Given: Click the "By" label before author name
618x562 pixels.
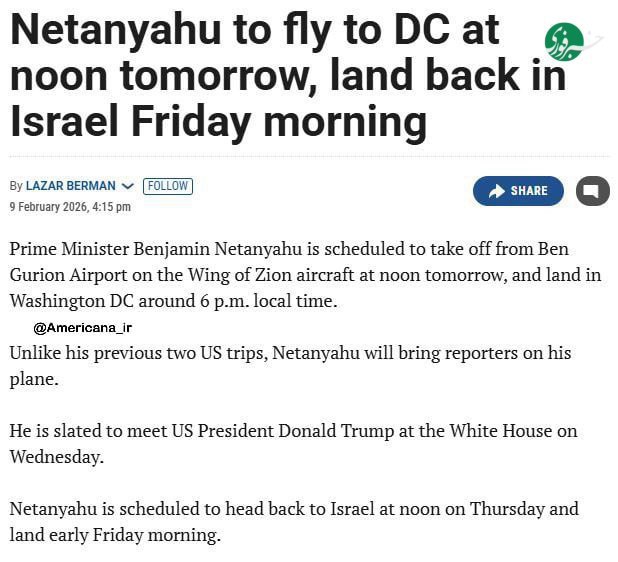Looking at the screenshot, I should 16,186.
